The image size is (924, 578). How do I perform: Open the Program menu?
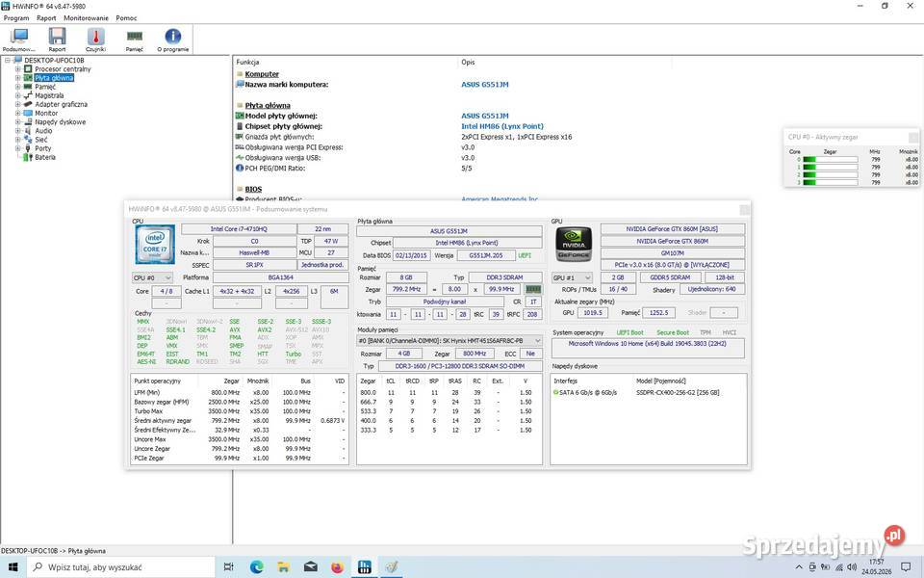point(16,18)
